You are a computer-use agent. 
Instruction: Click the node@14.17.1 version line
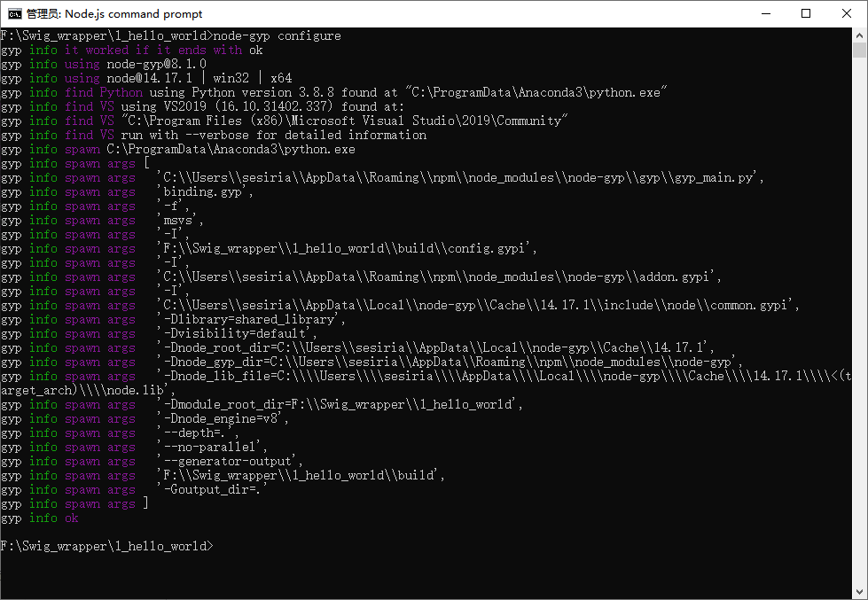click(177, 78)
